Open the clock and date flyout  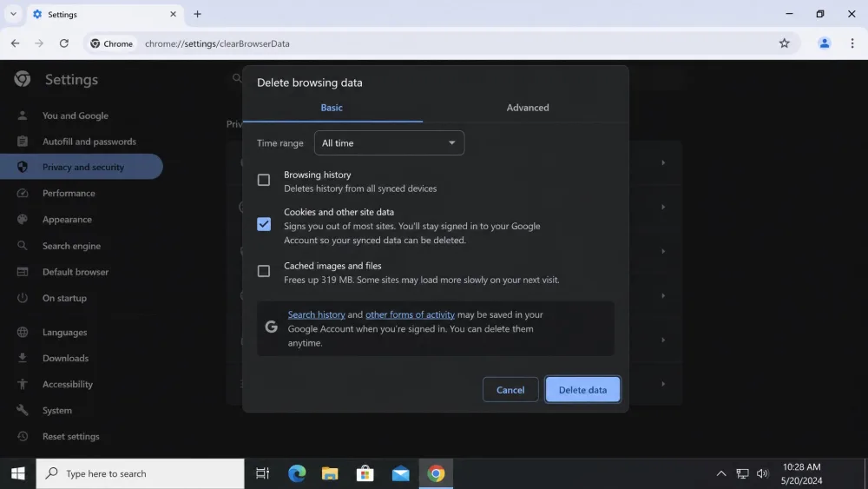click(801, 473)
